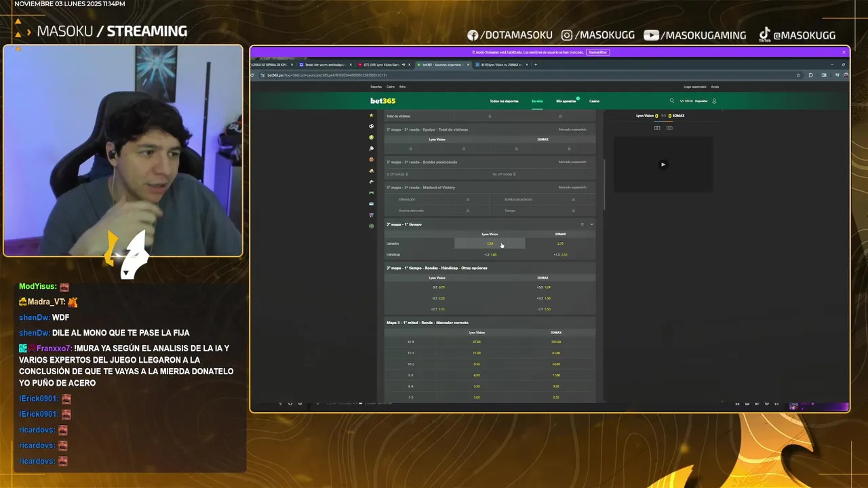Open Juego responsable link

pos(695,87)
